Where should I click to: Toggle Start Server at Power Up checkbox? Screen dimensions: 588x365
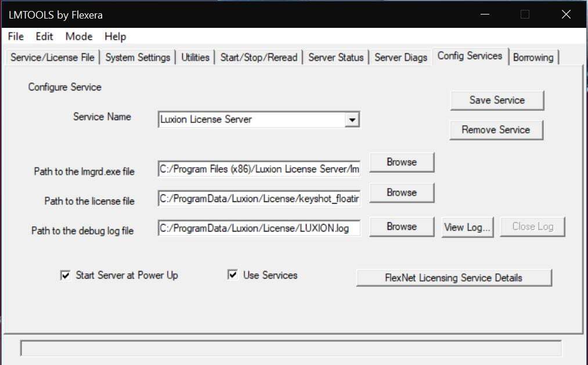click(65, 276)
